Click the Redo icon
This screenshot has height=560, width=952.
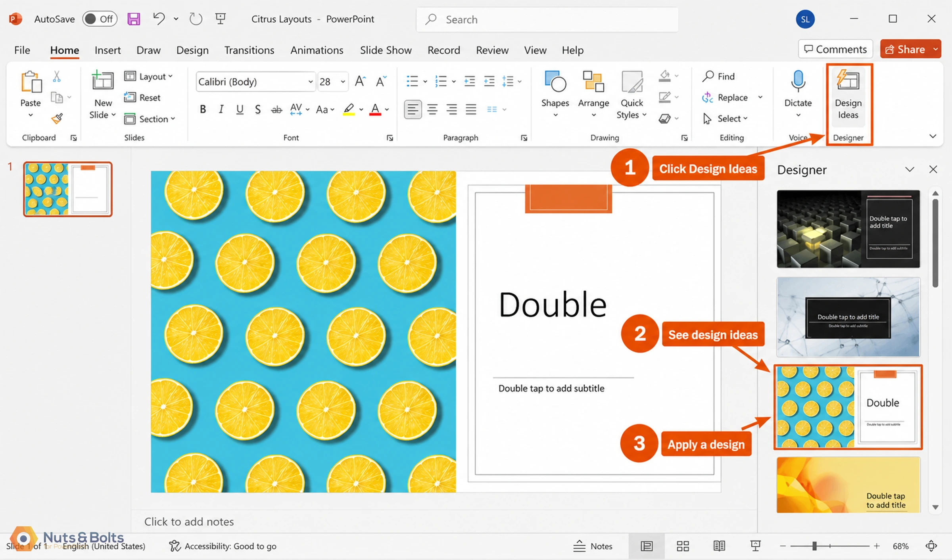click(x=196, y=19)
